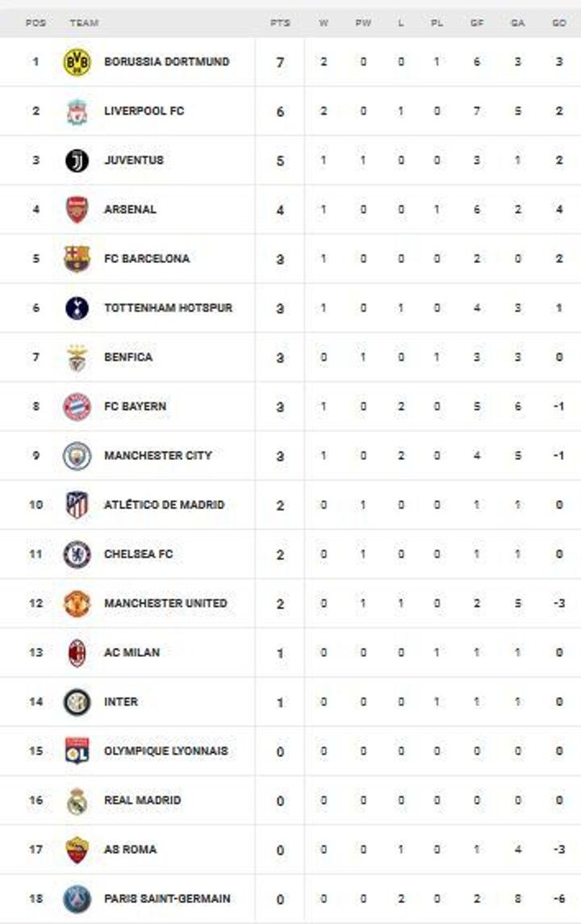Sort by the GA column header
Viewport: 581px width, 924px height.
517,23
